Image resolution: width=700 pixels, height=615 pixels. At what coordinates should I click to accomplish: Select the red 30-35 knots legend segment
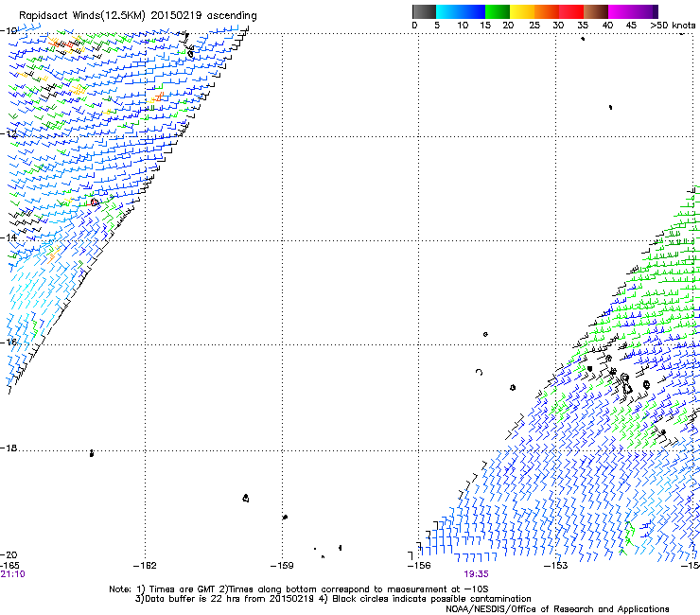(x=571, y=11)
